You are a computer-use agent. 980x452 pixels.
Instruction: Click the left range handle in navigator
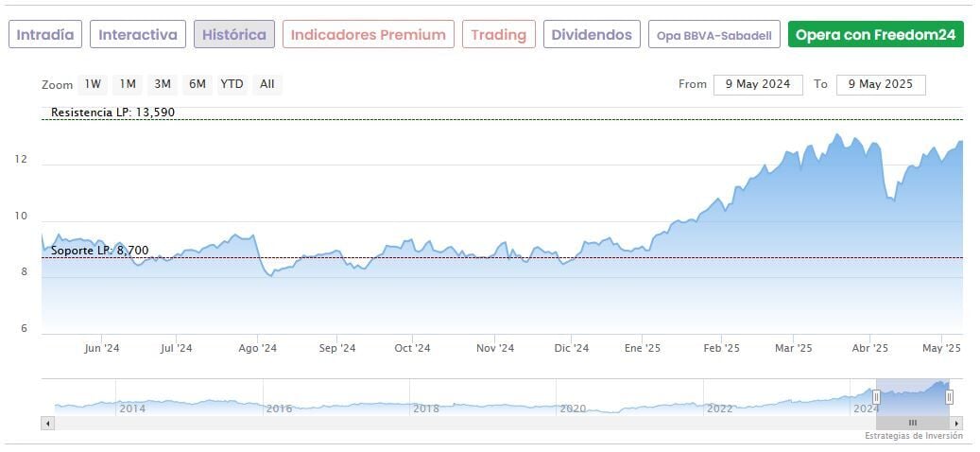(x=876, y=397)
